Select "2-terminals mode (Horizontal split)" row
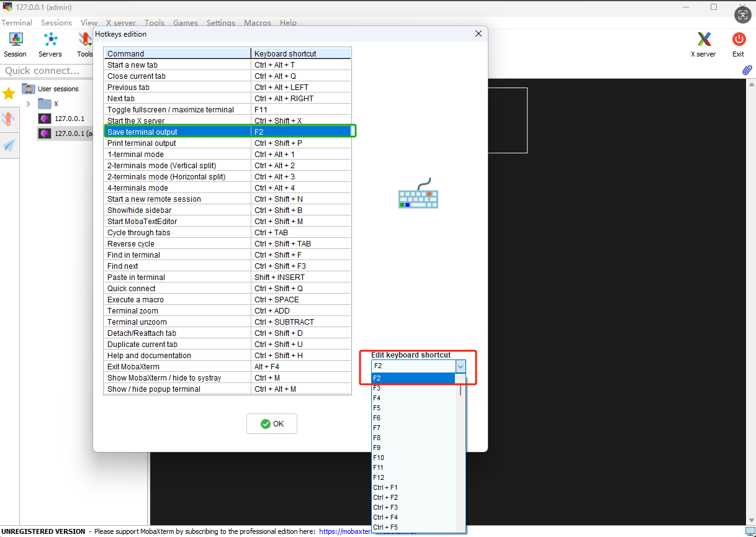 (227, 176)
